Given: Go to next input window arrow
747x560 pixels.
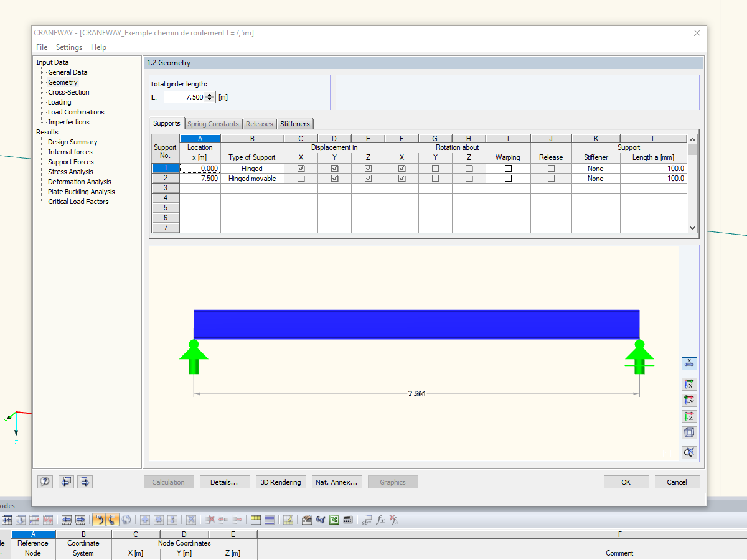Looking at the screenshot, I should coord(85,482).
